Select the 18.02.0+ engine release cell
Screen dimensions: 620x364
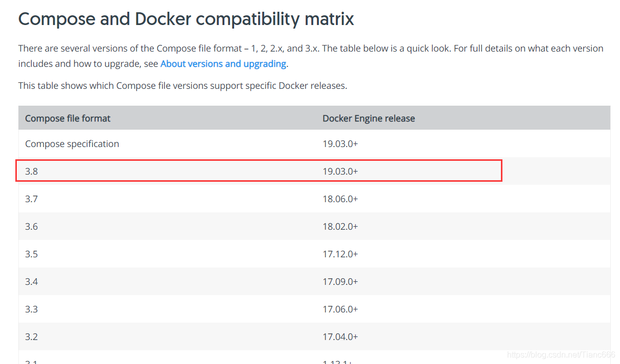coord(340,226)
